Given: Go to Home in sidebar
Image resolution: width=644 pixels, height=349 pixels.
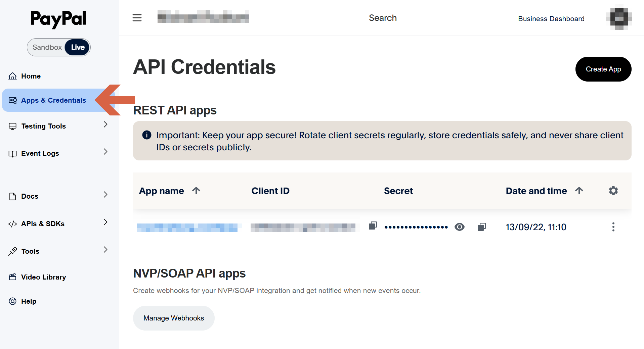Looking at the screenshot, I should tap(31, 76).
